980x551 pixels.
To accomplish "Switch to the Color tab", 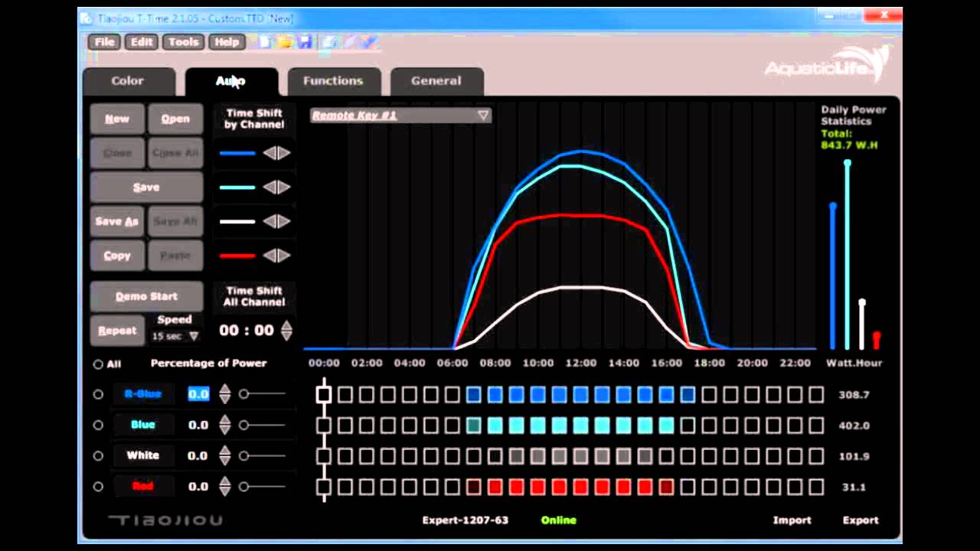I will (127, 81).
